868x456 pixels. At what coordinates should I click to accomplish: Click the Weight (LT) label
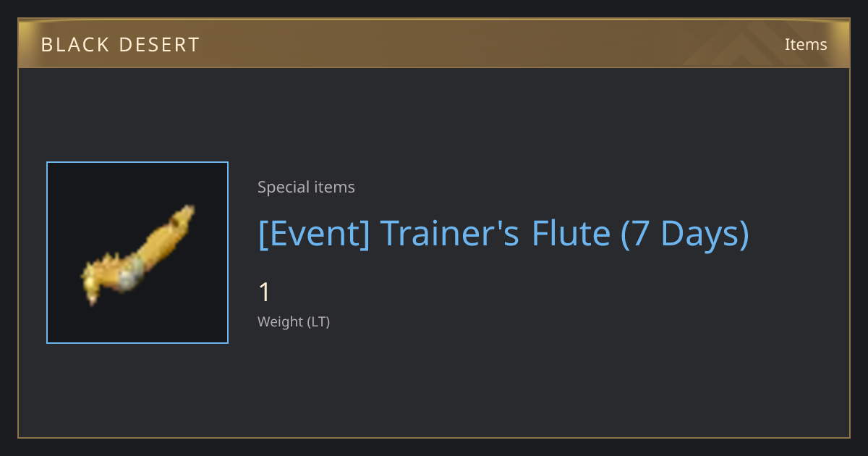click(x=294, y=321)
